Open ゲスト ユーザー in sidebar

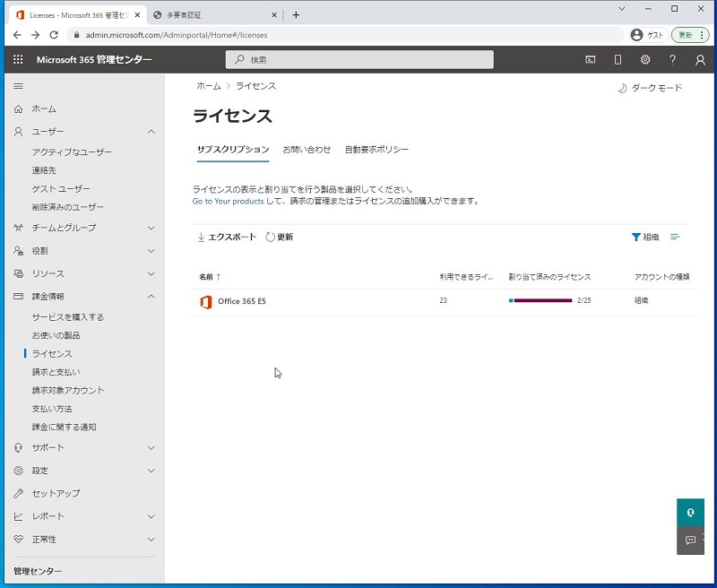point(61,189)
